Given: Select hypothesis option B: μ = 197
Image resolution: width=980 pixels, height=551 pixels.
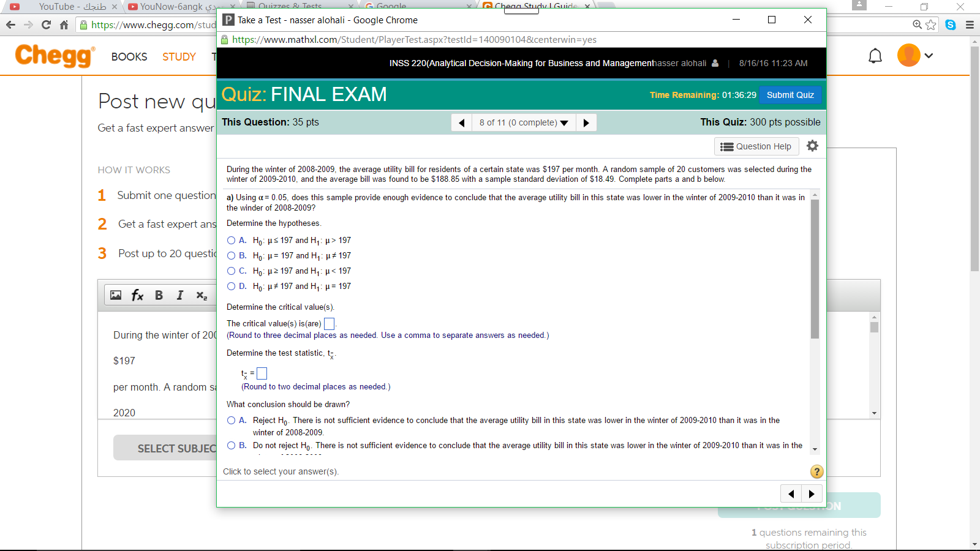Looking at the screenshot, I should click(x=231, y=255).
